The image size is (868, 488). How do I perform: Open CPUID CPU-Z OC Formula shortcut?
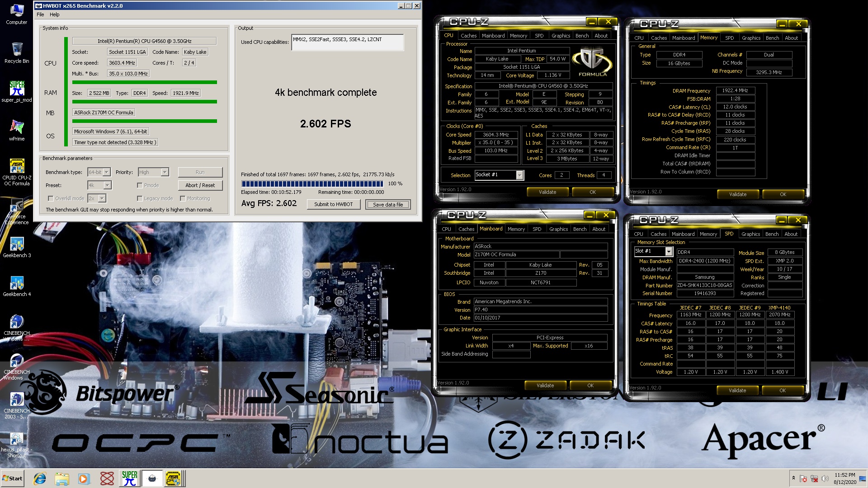(x=16, y=172)
